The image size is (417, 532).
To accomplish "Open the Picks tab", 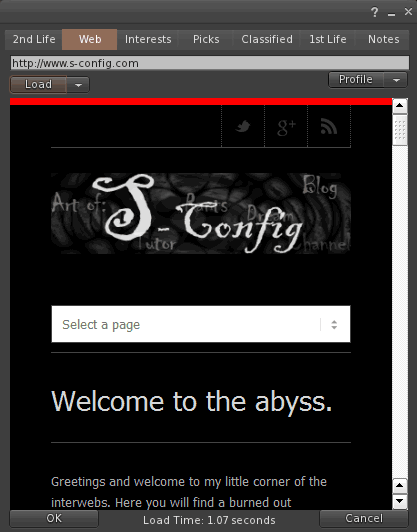I will click(x=206, y=39).
